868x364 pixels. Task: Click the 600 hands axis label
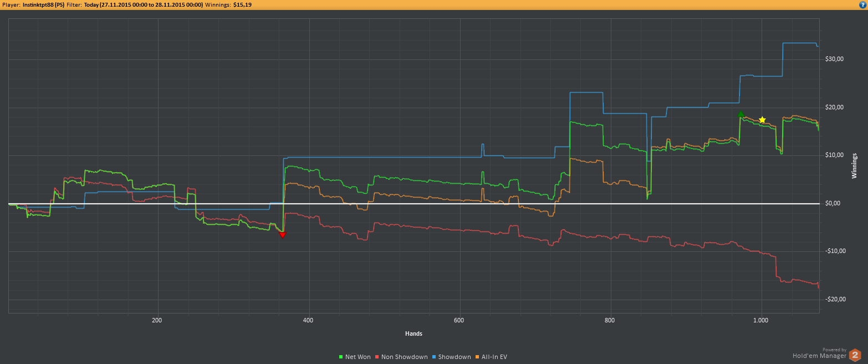click(459, 320)
